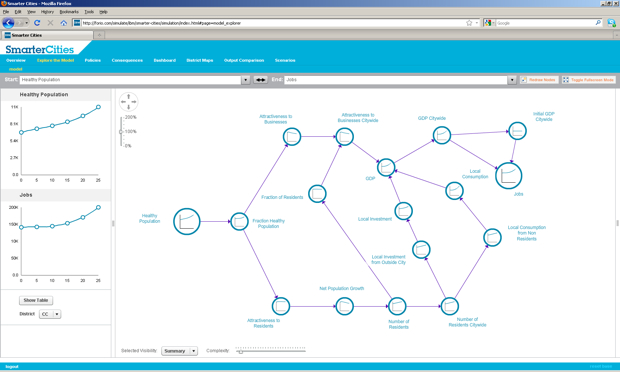The height and width of the screenshot is (372, 620).
Task: Click the swap start and end arrows button
Action: [x=260, y=80]
